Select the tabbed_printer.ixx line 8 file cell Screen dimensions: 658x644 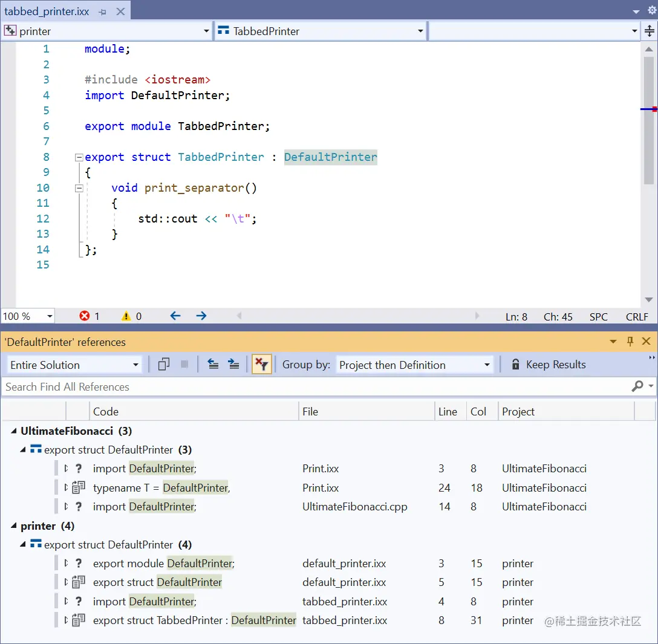tap(345, 620)
